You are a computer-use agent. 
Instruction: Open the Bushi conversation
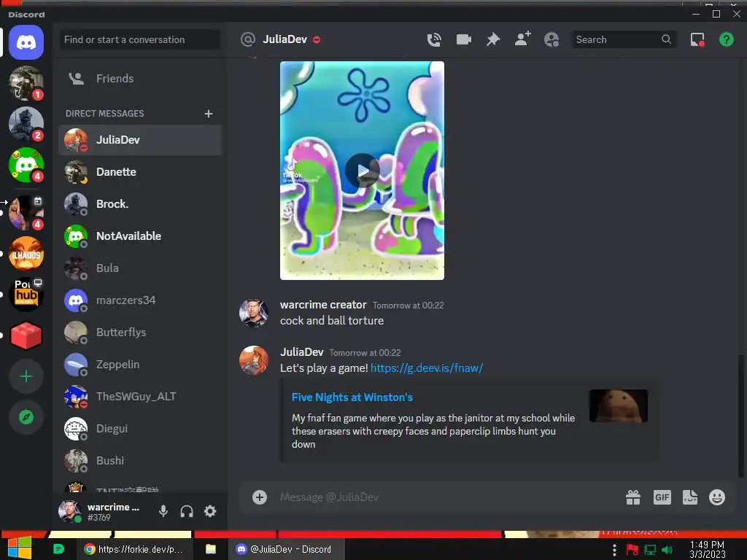[141, 461]
